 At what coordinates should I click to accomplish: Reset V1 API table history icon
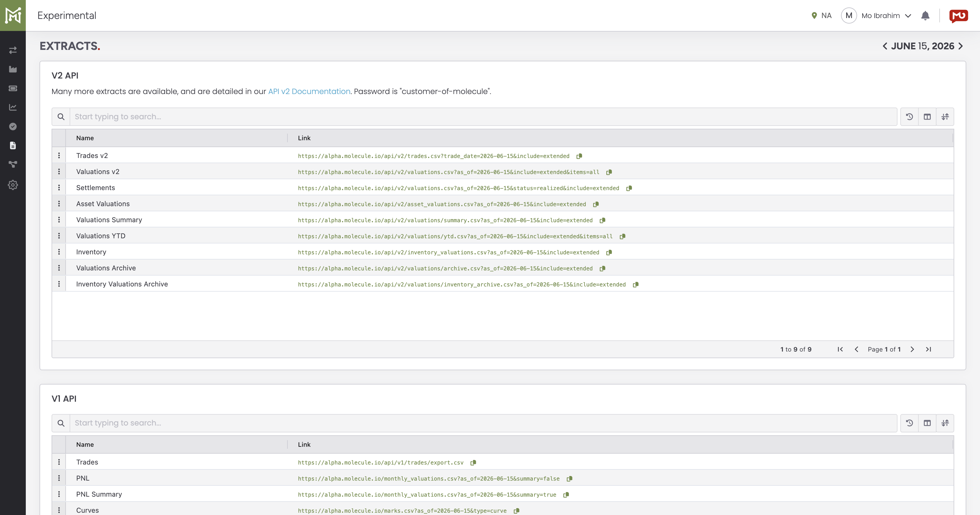click(909, 423)
